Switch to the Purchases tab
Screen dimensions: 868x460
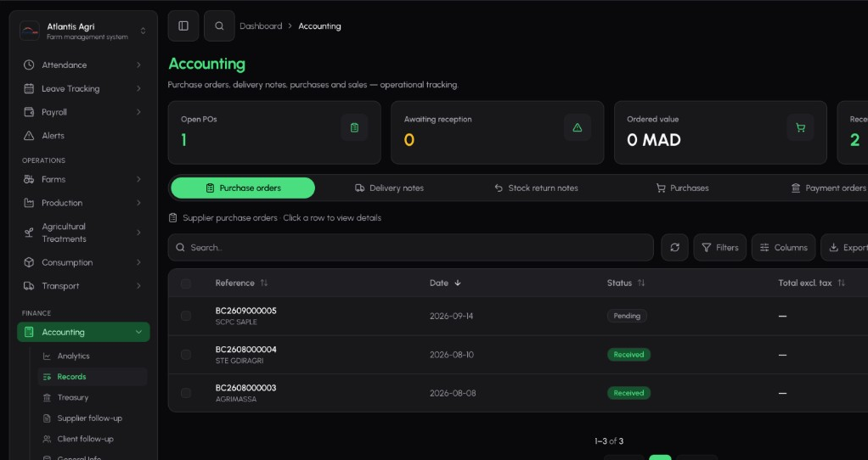682,188
